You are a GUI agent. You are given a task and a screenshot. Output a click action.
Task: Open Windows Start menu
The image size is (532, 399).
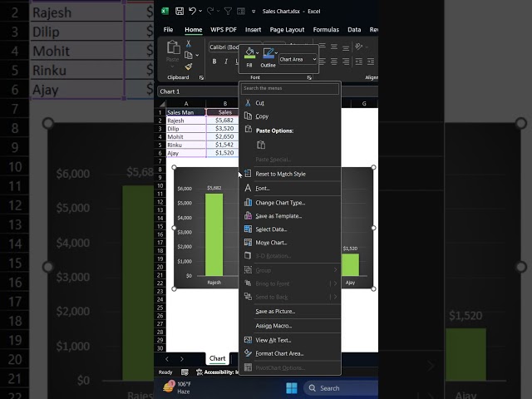pyautogui.click(x=292, y=388)
